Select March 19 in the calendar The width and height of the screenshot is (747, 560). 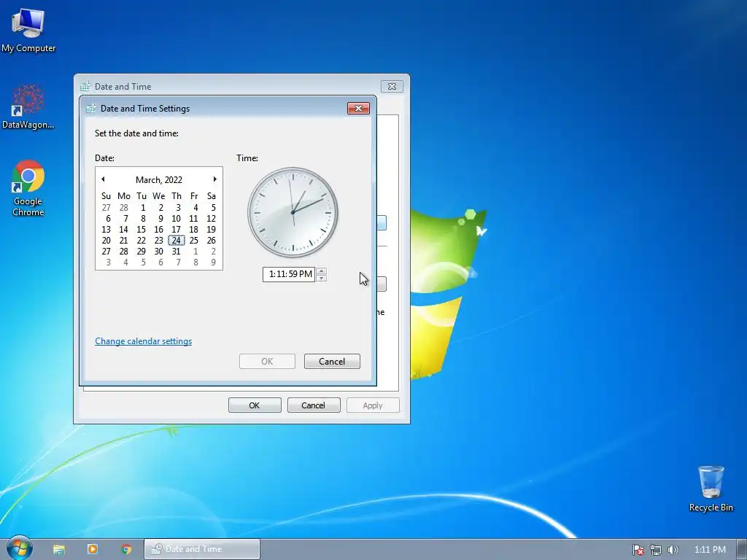coord(211,229)
